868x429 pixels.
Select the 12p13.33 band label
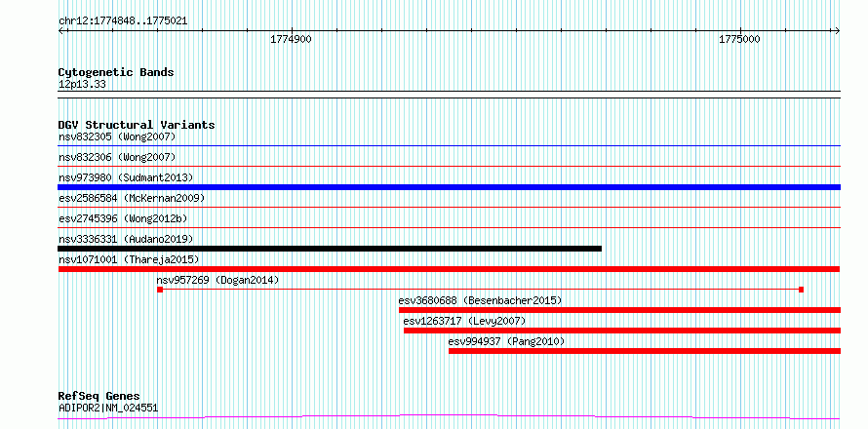pos(82,85)
